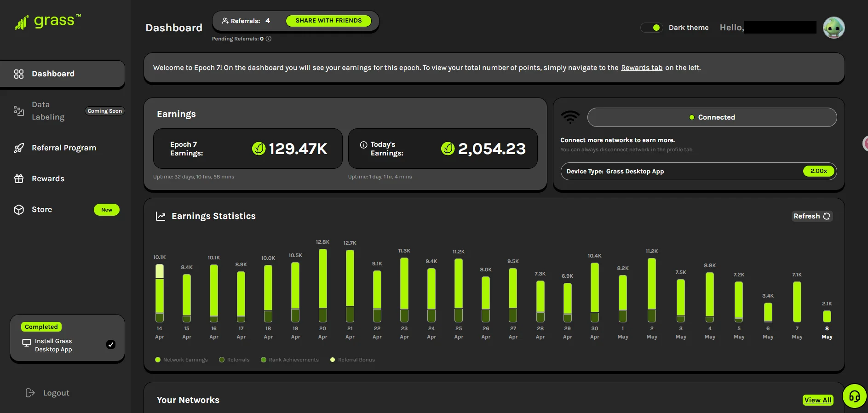Open the Referral Program page
The width and height of the screenshot is (868, 413).
click(64, 148)
